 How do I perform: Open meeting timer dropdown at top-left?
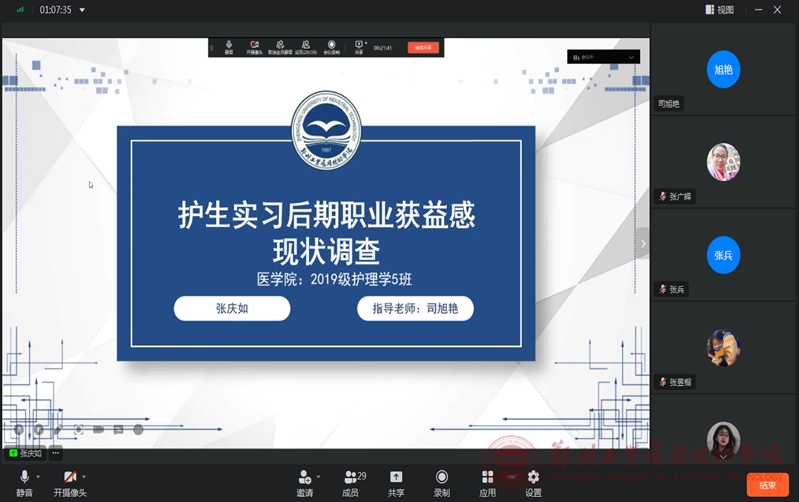click(x=82, y=10)
